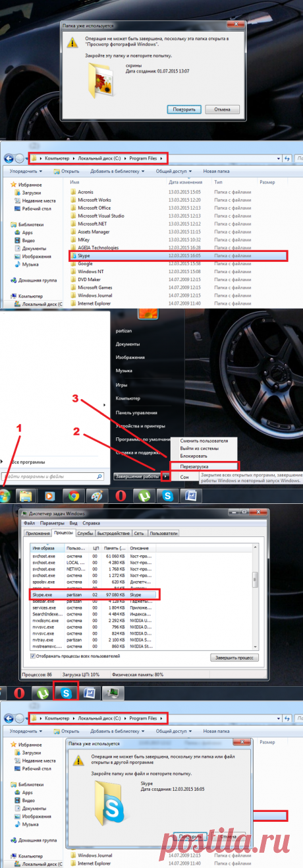Open the Windows Explorer taskbar icon
The height and width of the screenshot is (868, 303).
26,495
